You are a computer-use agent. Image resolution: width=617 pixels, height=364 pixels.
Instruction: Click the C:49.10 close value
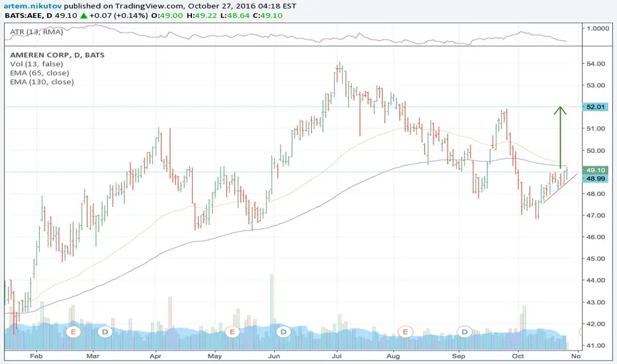267,15
